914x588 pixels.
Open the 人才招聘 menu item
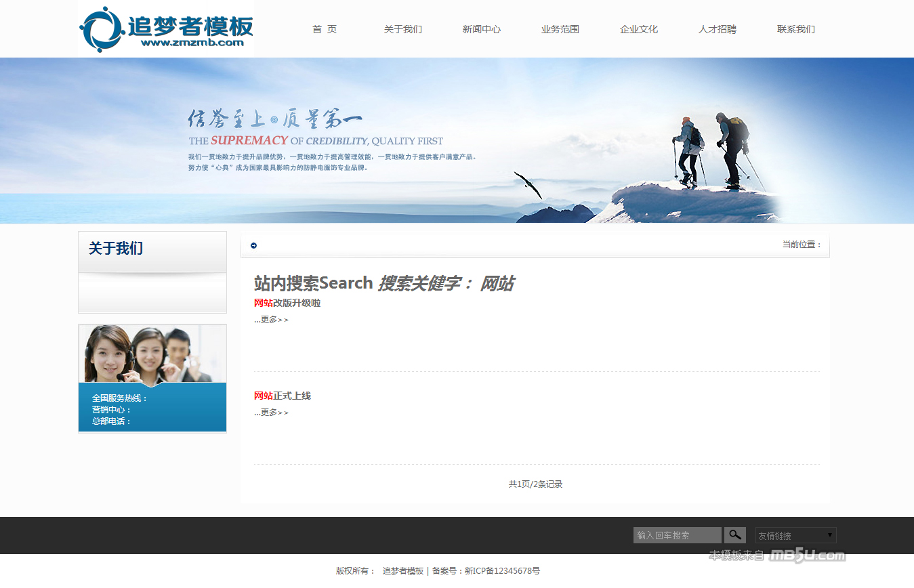(717, 29)
